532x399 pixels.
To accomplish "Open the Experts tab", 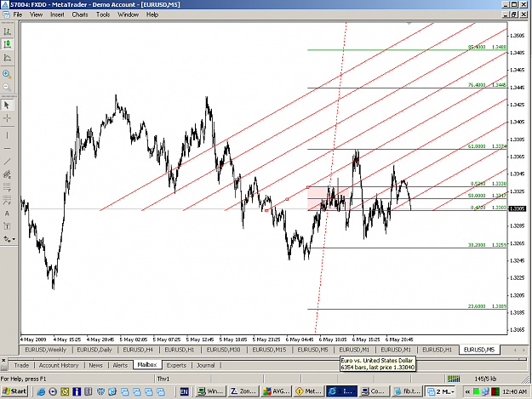I will click(x=176, y=365).
